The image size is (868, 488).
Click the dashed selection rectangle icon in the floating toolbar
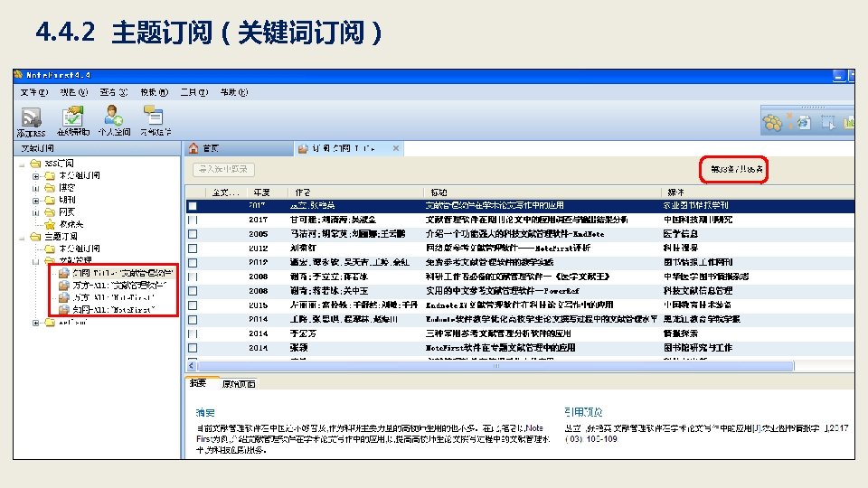[x=828, y=122]
